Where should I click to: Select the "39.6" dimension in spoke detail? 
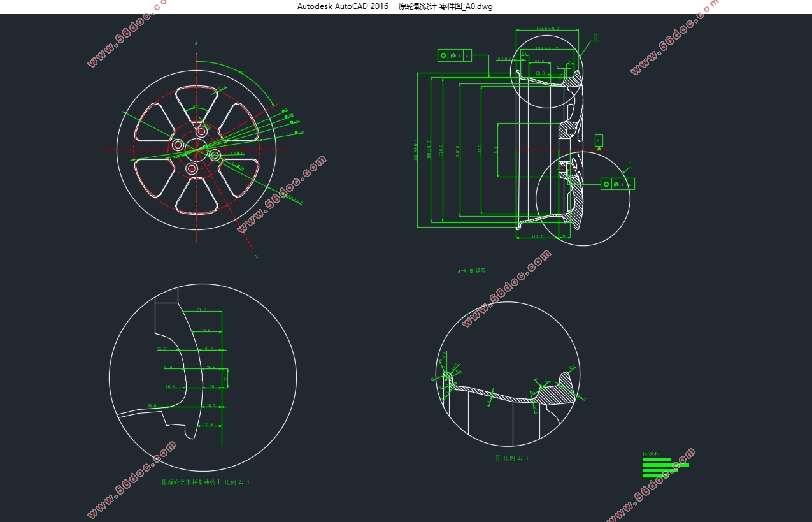pyautogui.click(x=206, y=330)
